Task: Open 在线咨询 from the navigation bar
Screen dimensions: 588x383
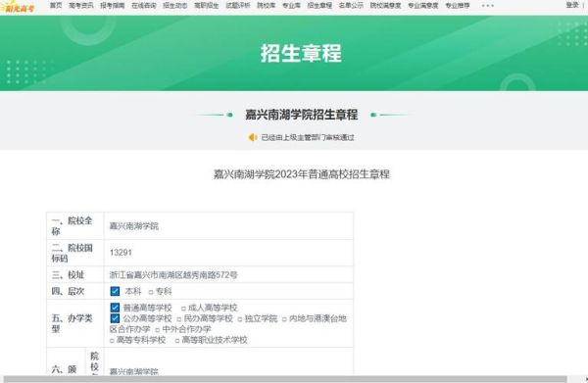Action: (144, 5)
